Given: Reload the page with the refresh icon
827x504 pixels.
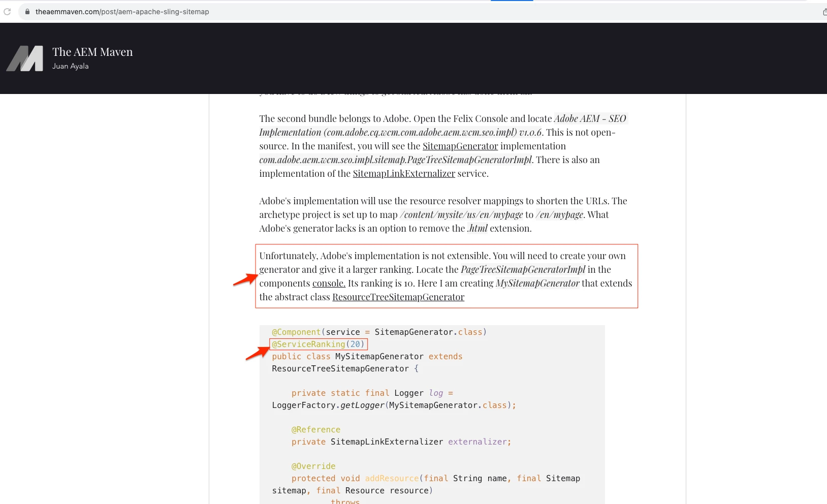Looking at the screenshot, I should point(7,12).
